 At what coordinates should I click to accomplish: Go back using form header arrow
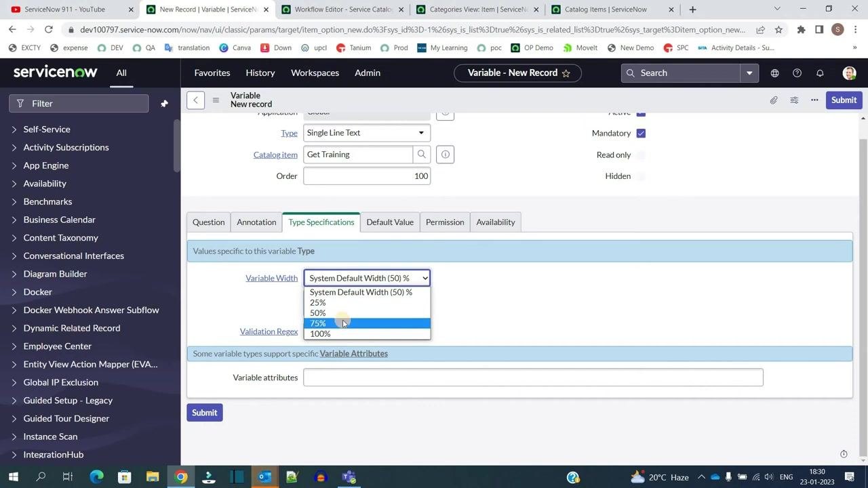click(x=195, y=100)
